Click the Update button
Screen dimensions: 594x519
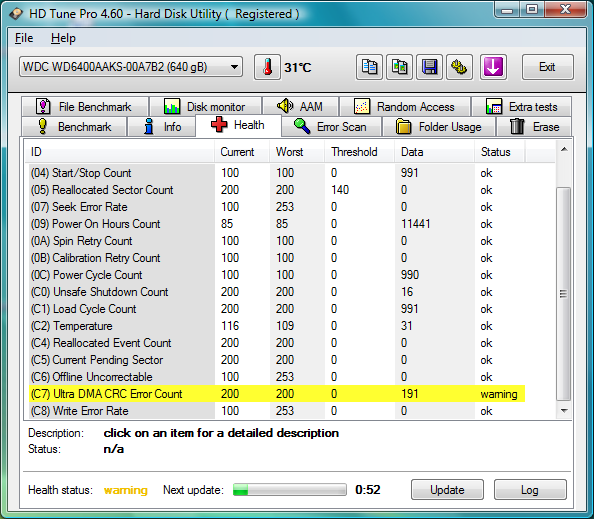click(447, 489)
